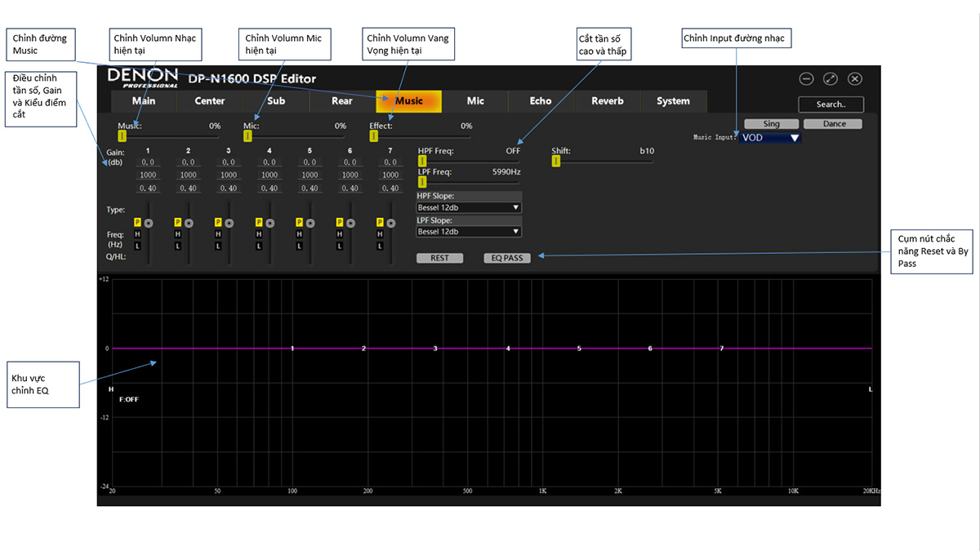Click the Shift slider handle
980x560 pixels.
pyautogui.click(x=556, y=161)
